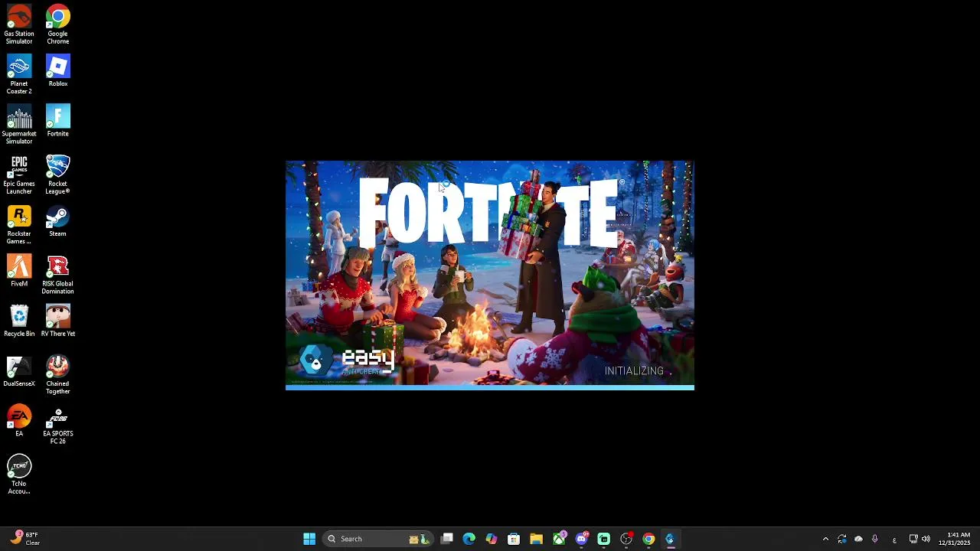Open the Recycle Bin on the desktop

tap(19, 321)
